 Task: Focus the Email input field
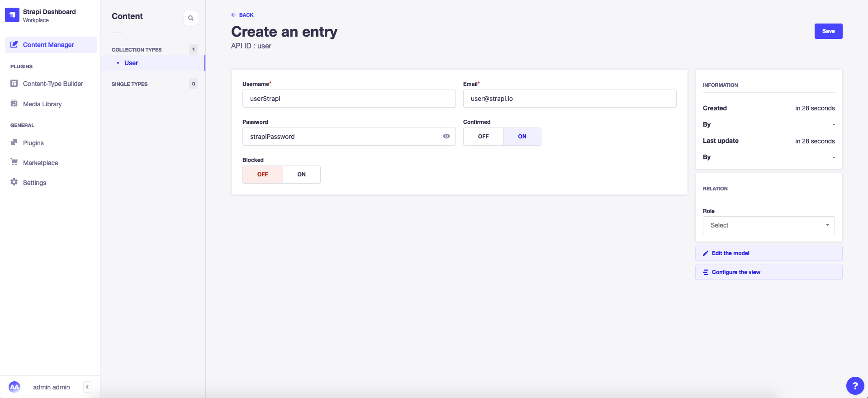(x=569, y=99)
